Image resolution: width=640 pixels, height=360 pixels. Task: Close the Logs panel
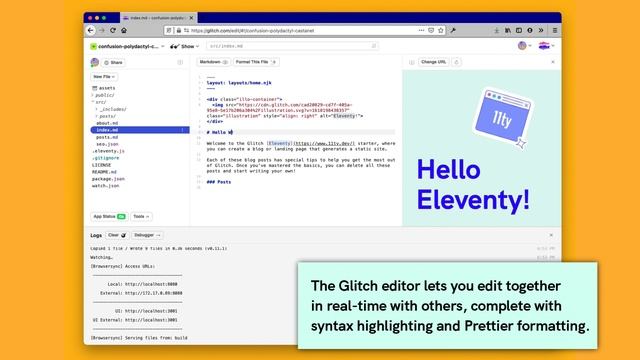tap(551, 235)
